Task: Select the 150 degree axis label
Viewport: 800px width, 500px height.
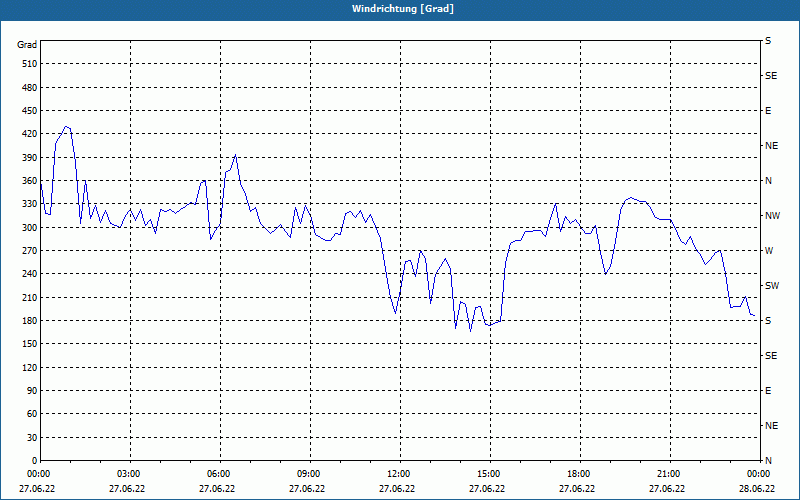Action: pyautogui.click(x=30, y=344)
